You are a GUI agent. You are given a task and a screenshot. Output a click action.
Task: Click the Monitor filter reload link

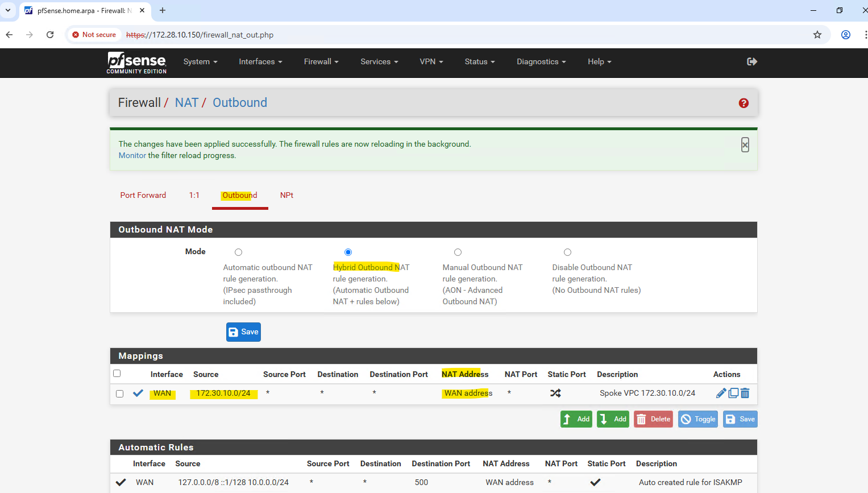pos(132,155)
